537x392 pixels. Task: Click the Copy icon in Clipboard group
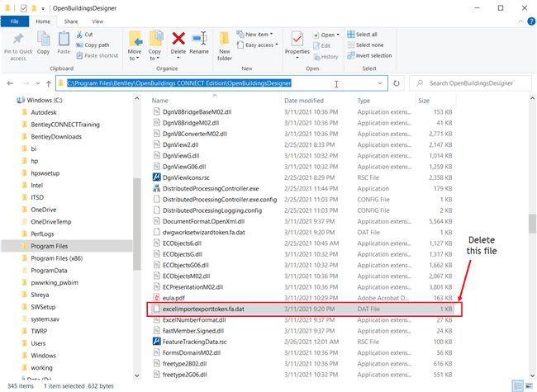tap(43, 42)
